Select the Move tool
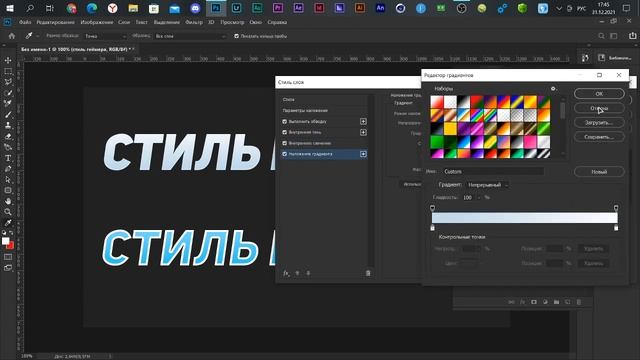640x360 pixels. [x=8, y=60]
